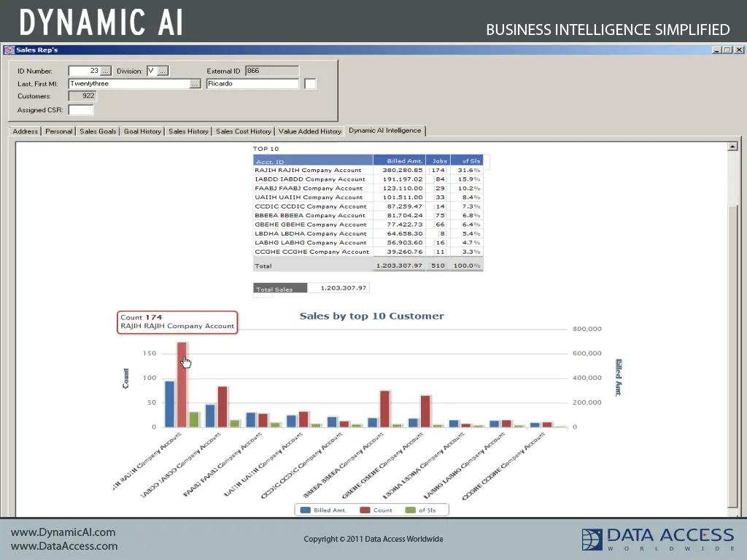This screenshot has width=747, height=560.
Task: Click the of Sls column header
Action: point(466,161)
